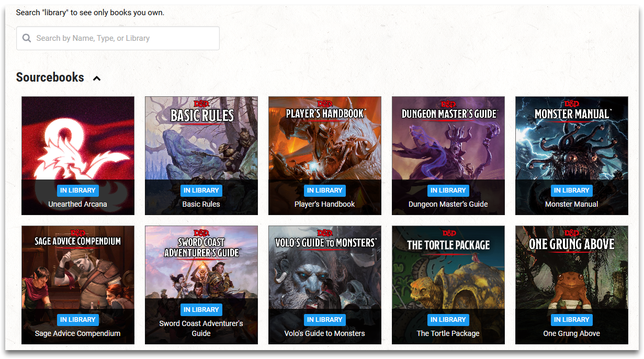Screen dimensions: 644x359
Task: Select the Unearthed Arcana title caption
Action: (x=78, y=204)
